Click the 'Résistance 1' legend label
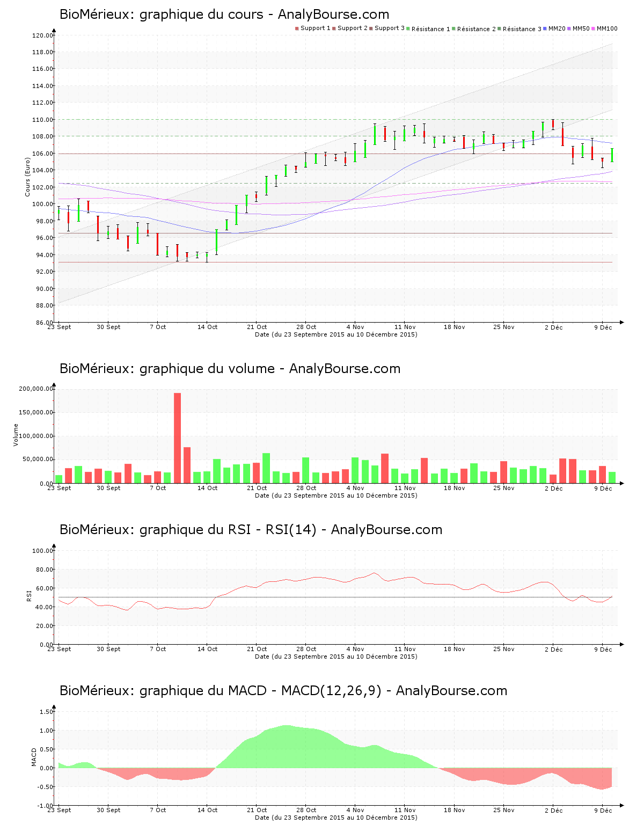The width and height of the screenshot is (644, 832). [x=431, y=29]
